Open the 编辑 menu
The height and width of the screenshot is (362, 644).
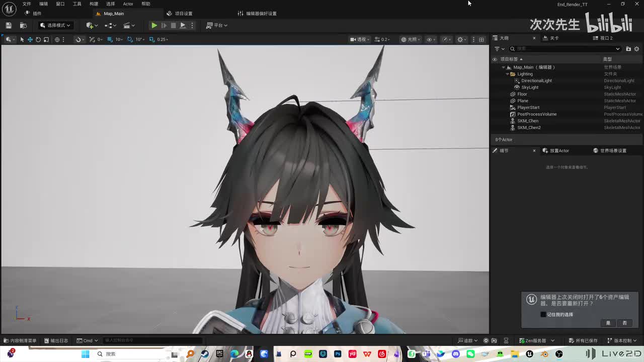coord(44,4)
